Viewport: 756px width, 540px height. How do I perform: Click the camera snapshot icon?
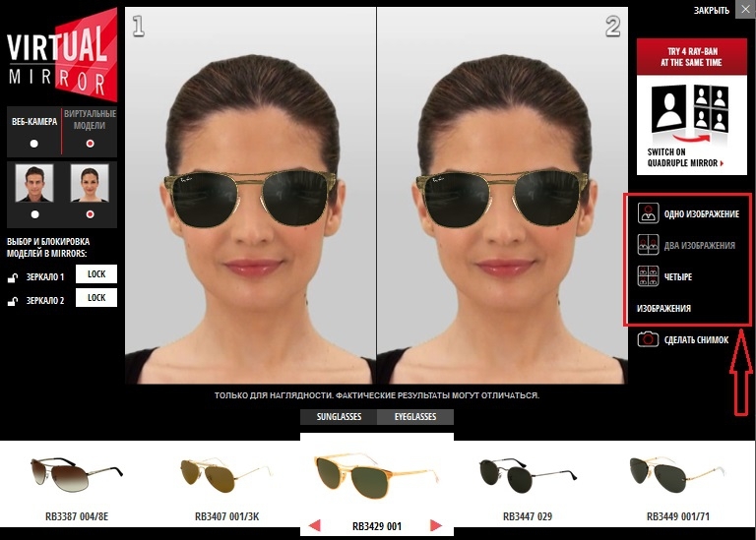point(648,339)
